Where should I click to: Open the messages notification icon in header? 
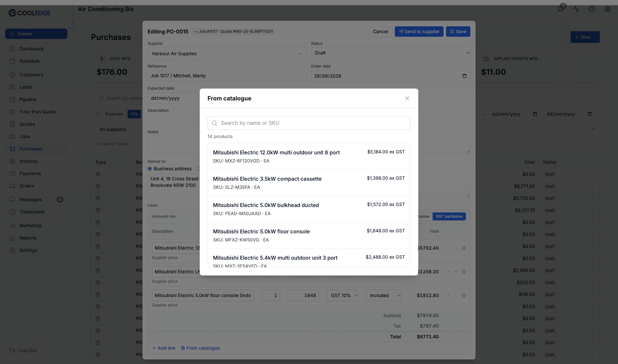click(561, 9)
